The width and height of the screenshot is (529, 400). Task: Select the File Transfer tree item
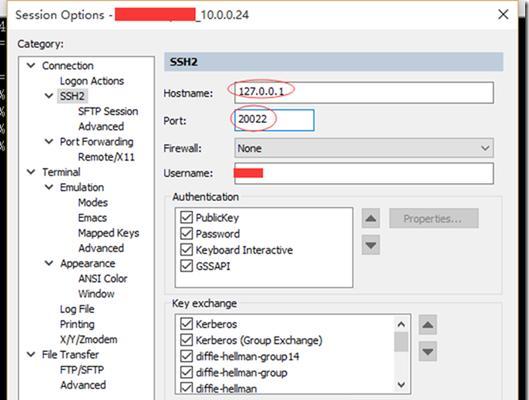70,354
